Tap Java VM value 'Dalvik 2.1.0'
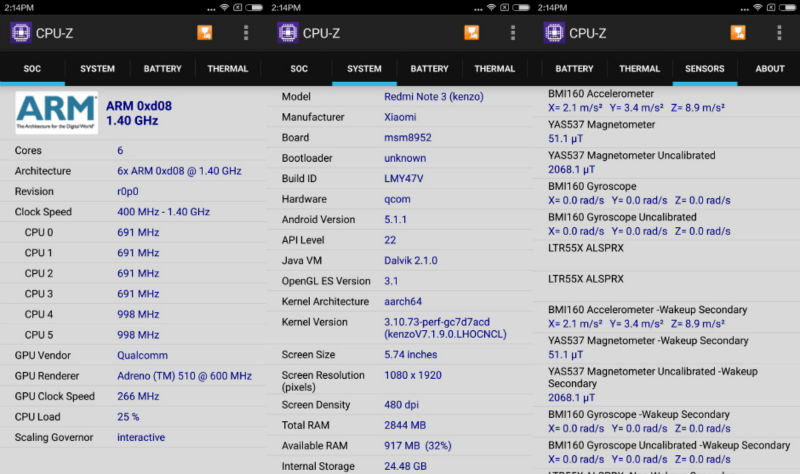 pos(411,260)
